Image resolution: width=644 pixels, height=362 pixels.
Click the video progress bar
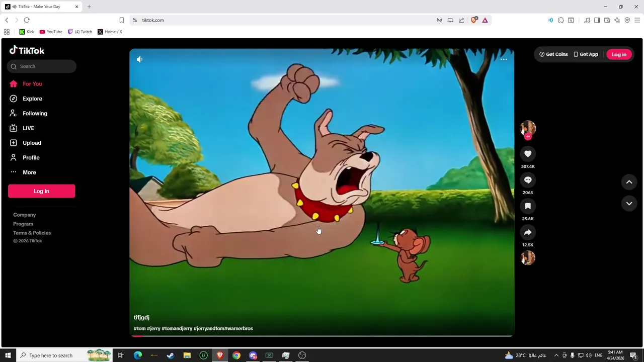tap(322, 335)
